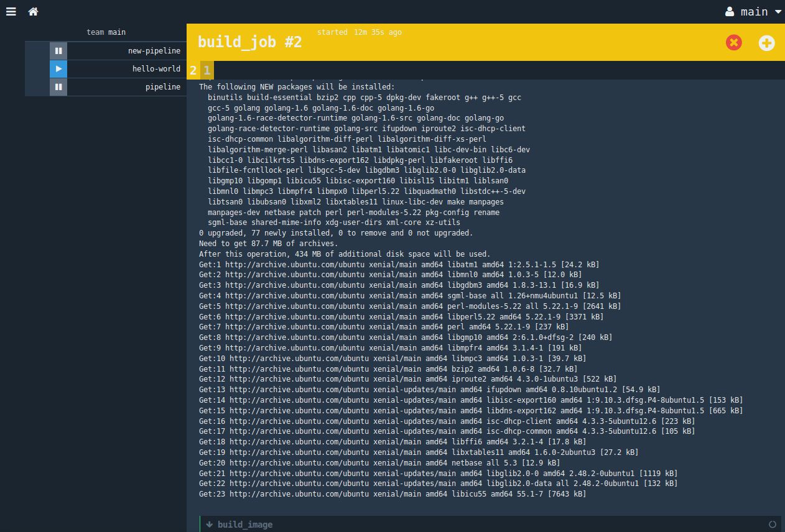Open the hamburger sidebar menu
This screenshot has width=785, height=532.
click(x=11, y=11)
